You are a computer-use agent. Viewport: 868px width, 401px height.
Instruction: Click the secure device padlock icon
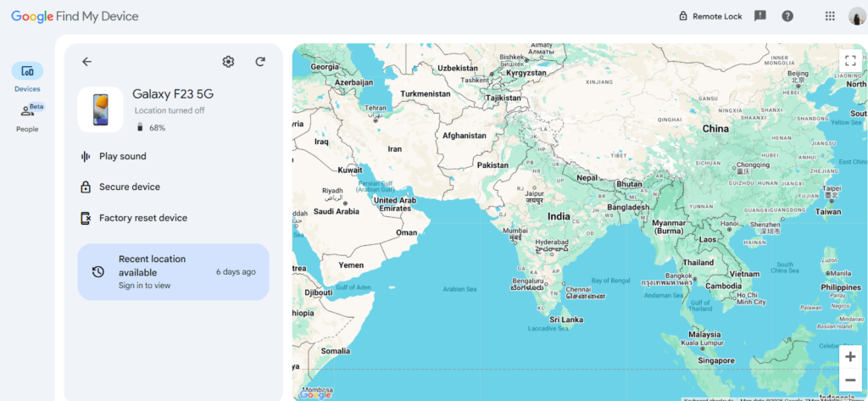click(x=86, y=187)
